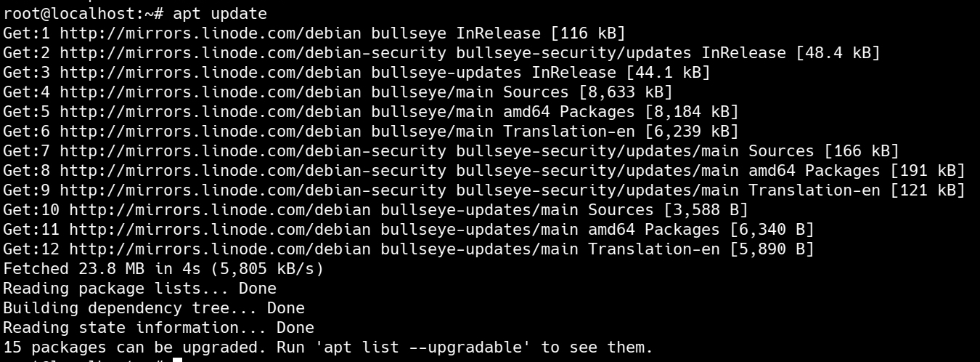Click the 'Fetched 23.8 MB' summary line
The width and height of the screenshot is (980, 362).
(x=163, y=268)
